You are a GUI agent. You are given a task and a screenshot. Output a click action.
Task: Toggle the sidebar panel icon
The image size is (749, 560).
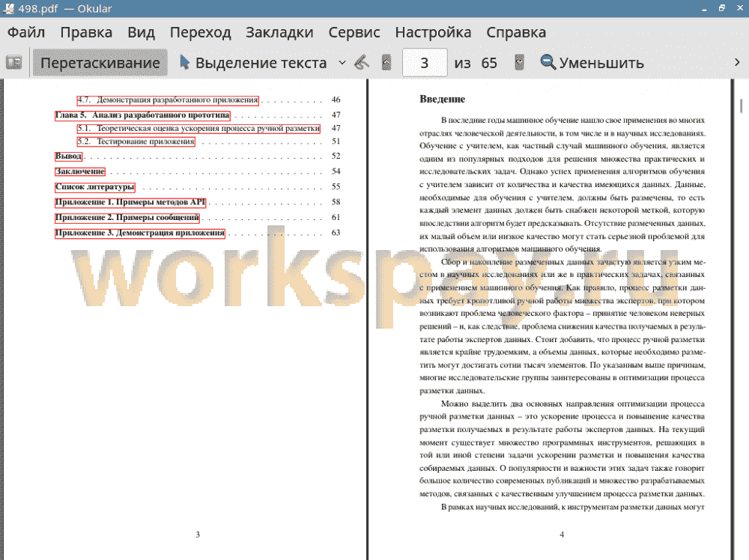pos(13,63)
